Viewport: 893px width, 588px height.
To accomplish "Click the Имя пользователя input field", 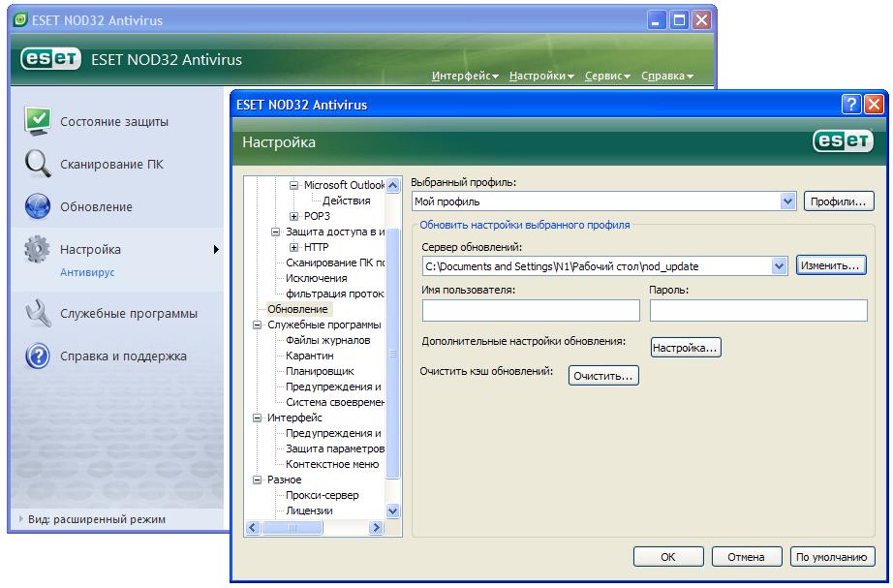I will point(531,311).
